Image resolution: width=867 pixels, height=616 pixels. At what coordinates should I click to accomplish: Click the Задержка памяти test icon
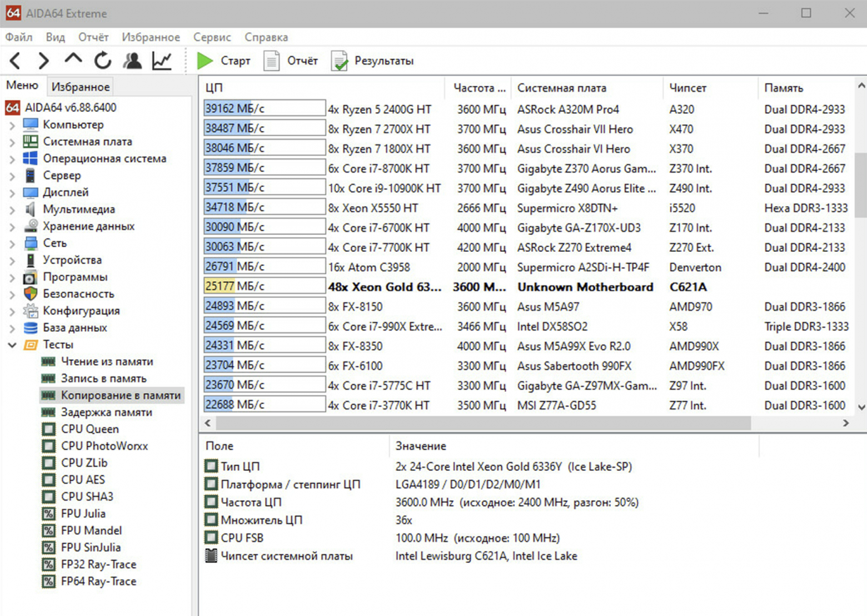[49, 413]
